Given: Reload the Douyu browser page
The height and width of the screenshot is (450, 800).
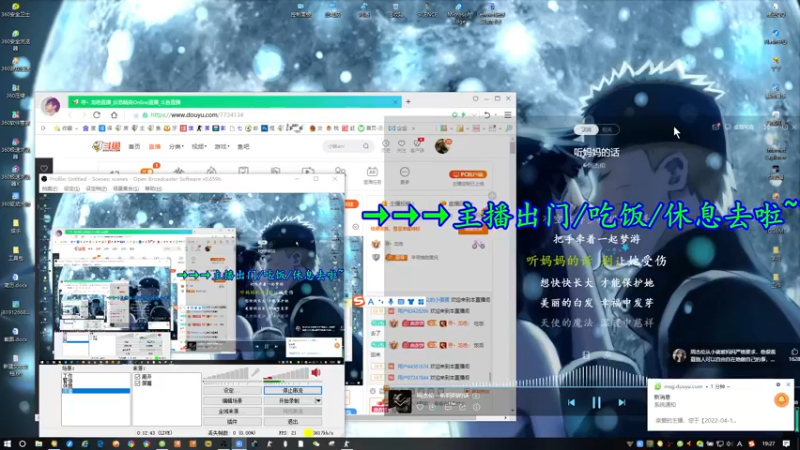Looking at the screenshot, I should 97,115.
